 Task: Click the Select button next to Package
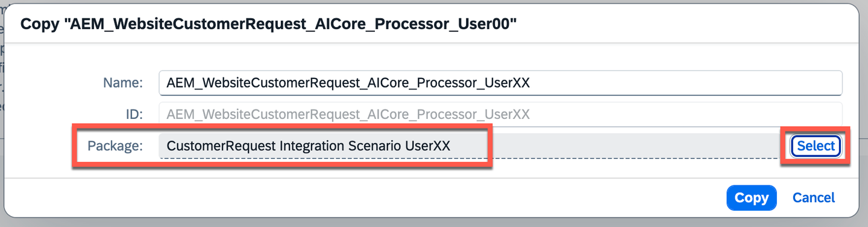click(x=816, y=145)
